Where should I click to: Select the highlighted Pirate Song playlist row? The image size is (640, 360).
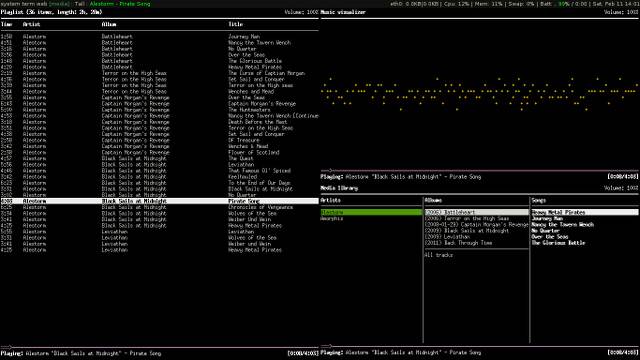(159, 201)
